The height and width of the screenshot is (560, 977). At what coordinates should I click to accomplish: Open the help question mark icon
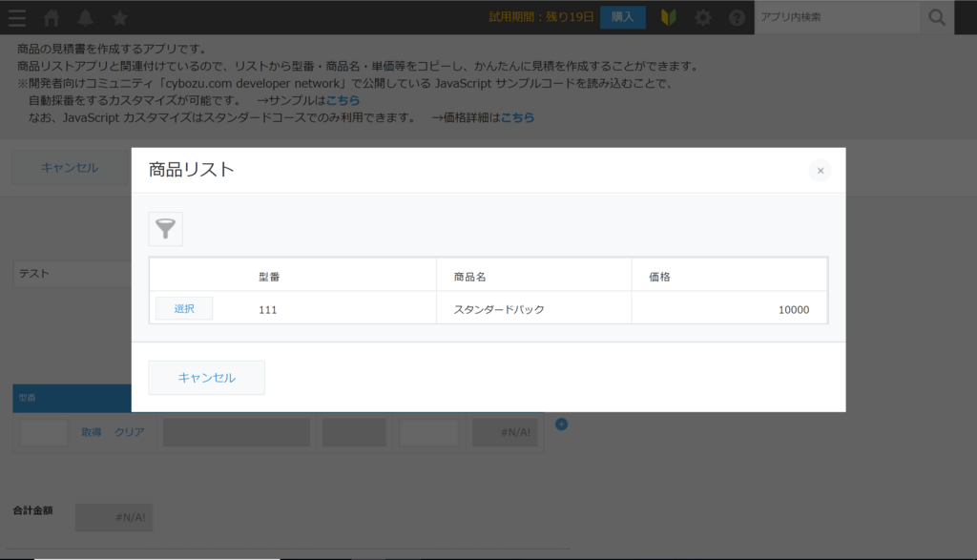737,17
